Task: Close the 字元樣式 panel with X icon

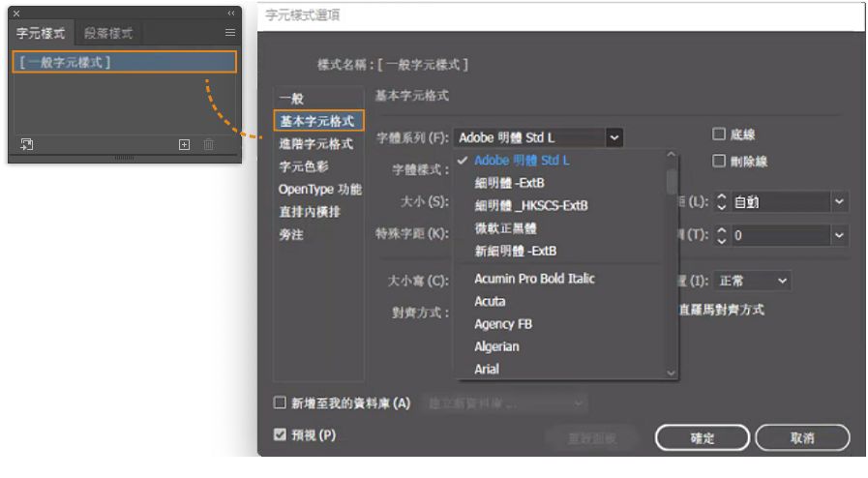Action: tap(16, 14)
